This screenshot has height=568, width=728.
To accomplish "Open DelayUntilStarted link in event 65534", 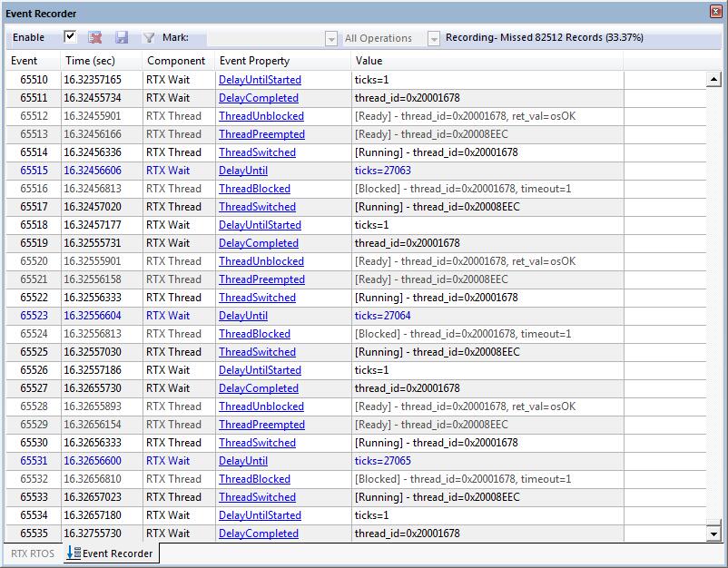I will coord(260,515).
